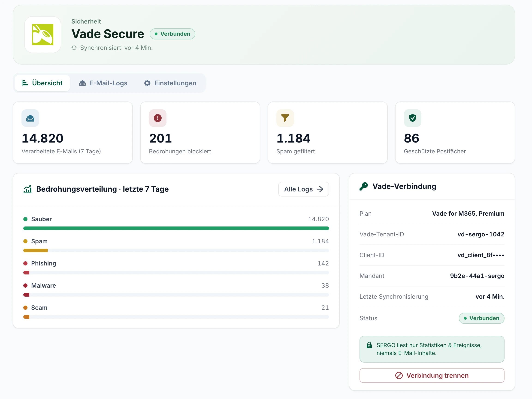The height and width of the screenshot is (399, 532).
Task: Click the prohibition icon in Verbindung trennen
Action: click(399, 375)
